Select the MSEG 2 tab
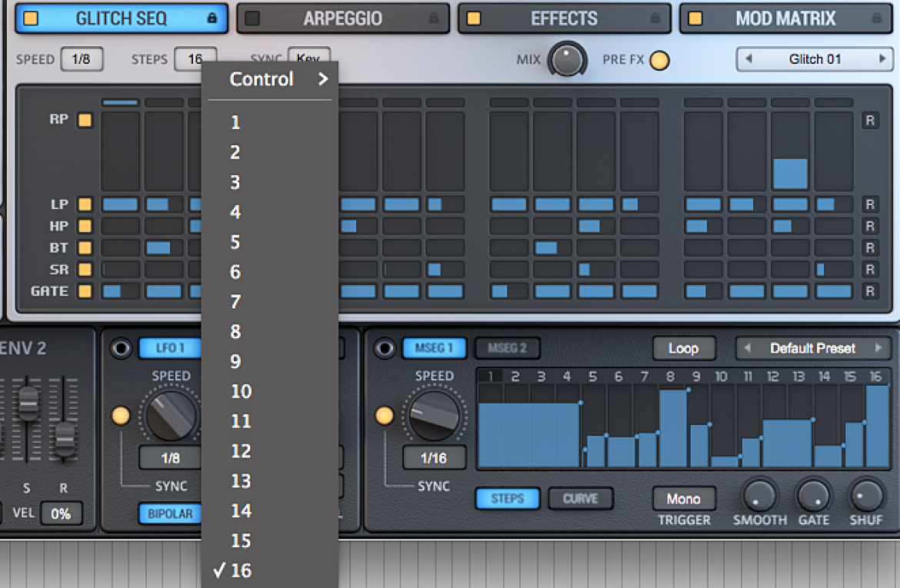 coord(508,348)
